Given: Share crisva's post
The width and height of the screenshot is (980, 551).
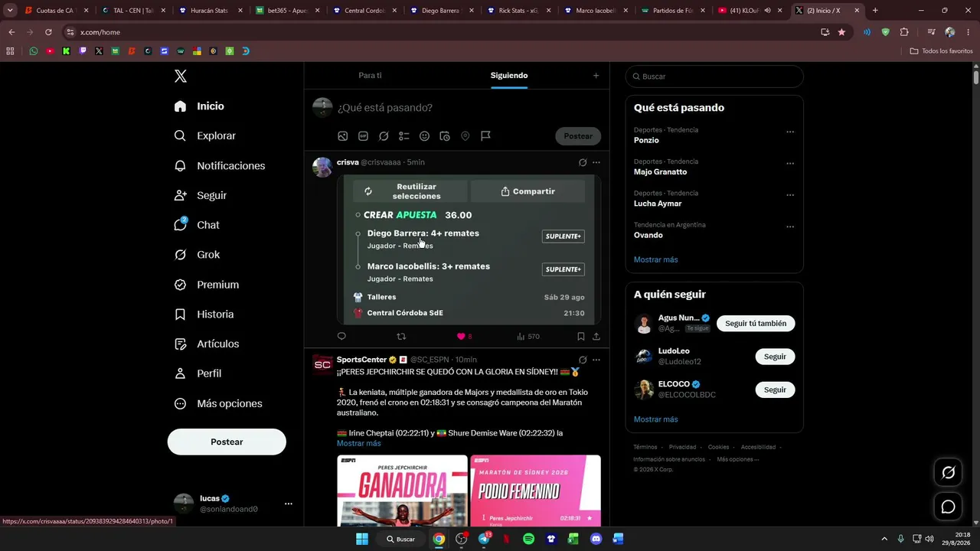Looking at the screenshot, I should [596, 336].
